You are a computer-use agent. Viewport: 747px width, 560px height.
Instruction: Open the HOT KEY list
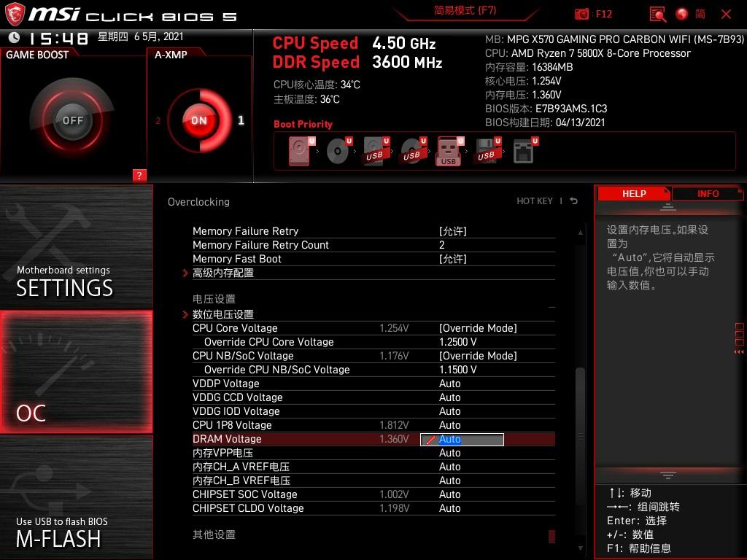(x=535, y=201)
